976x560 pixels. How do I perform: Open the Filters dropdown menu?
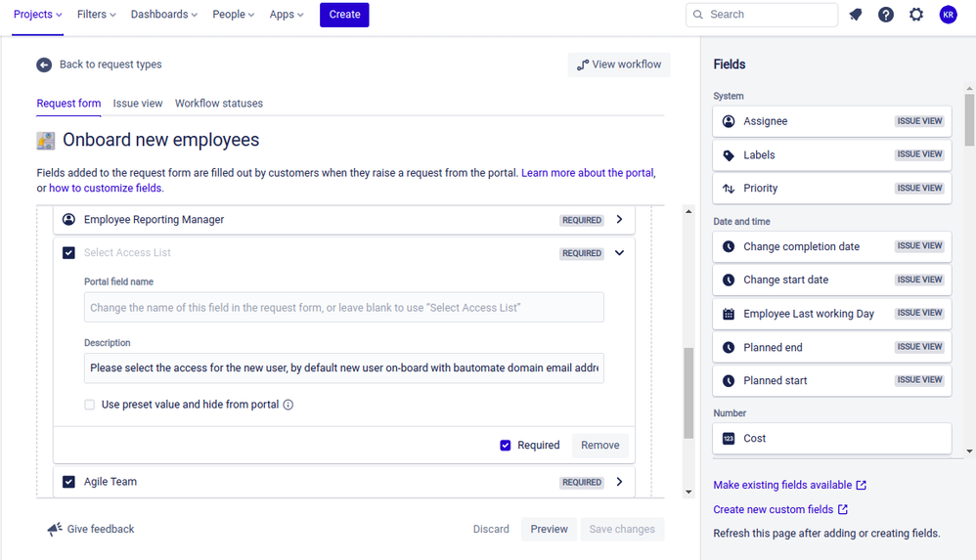(97, 15)
